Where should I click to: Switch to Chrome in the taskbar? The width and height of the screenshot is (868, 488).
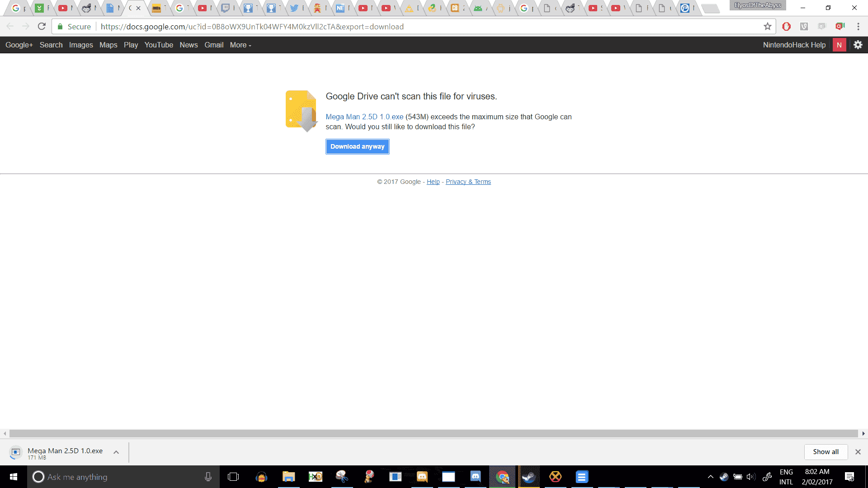tap(502, 477)
